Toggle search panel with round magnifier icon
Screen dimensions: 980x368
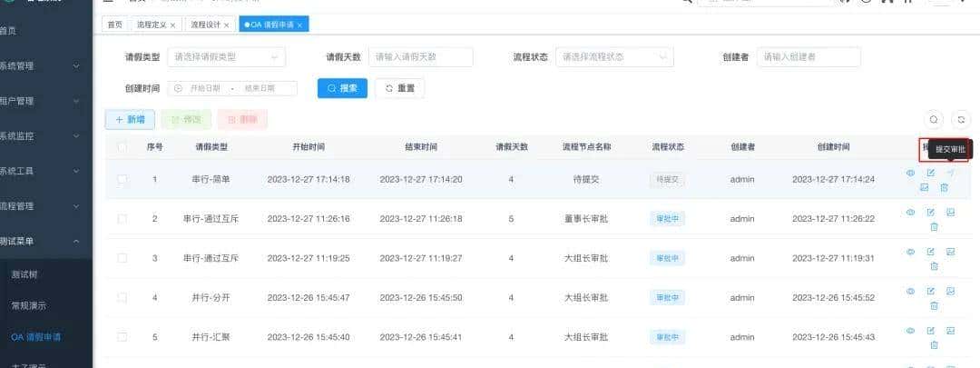tap(934, 120)
